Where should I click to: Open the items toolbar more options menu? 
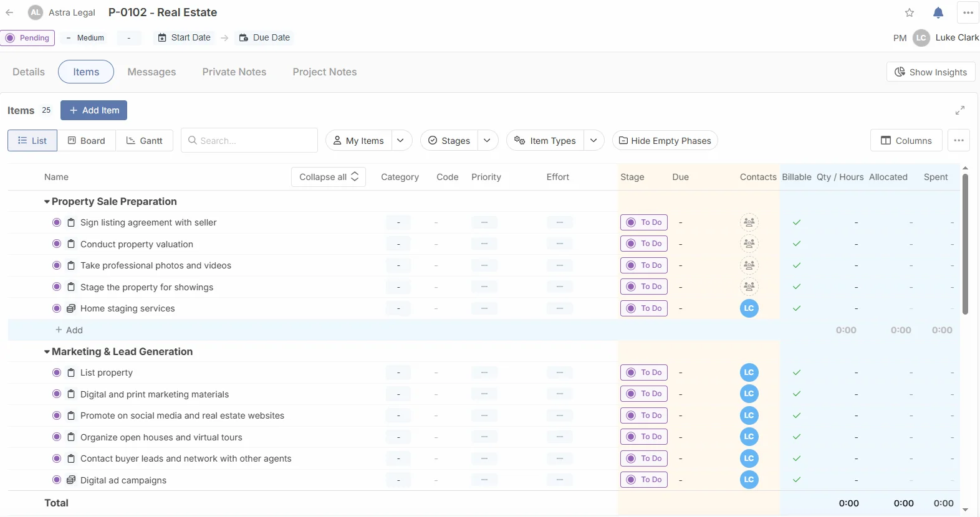pos(959,140)
